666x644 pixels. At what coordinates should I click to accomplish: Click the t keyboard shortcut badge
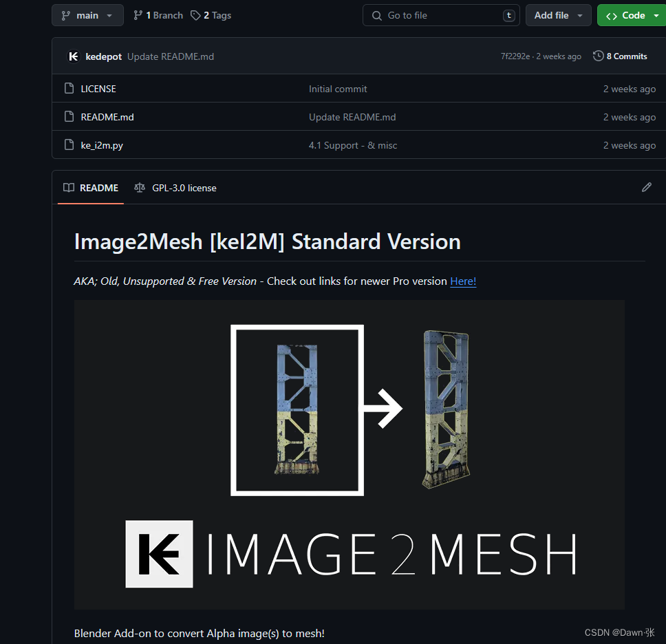[x=509, y=15]
